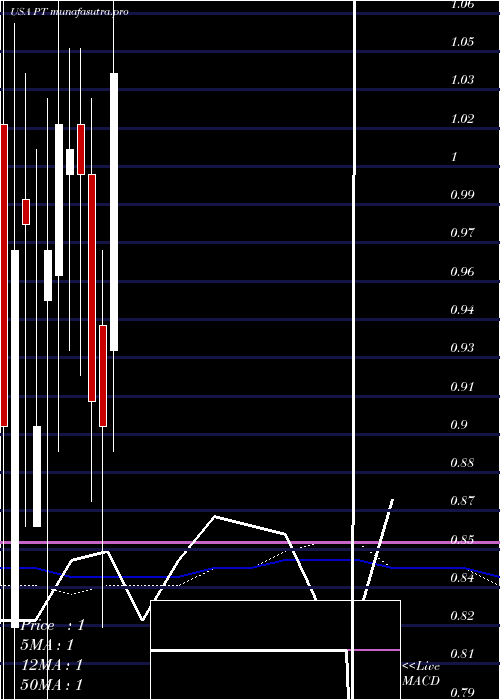
Task: Click the 0.97 price axis label
Action: [462, 233]
